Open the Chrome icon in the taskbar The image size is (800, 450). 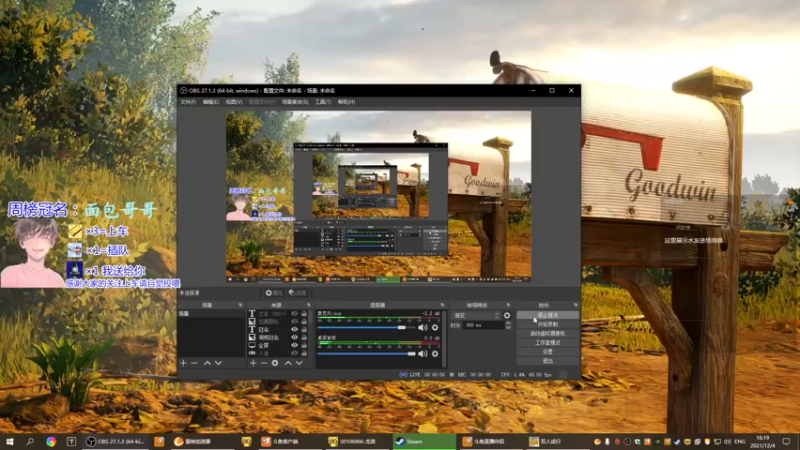(x=51, y=441)
